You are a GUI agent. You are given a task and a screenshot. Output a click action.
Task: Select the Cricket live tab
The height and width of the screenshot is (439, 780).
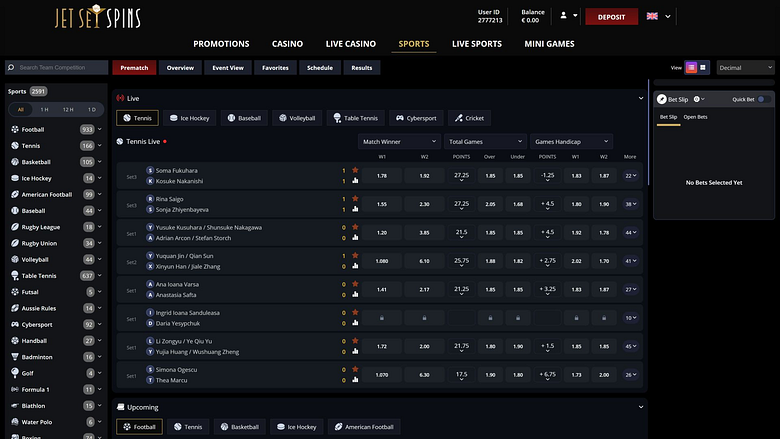469,118
